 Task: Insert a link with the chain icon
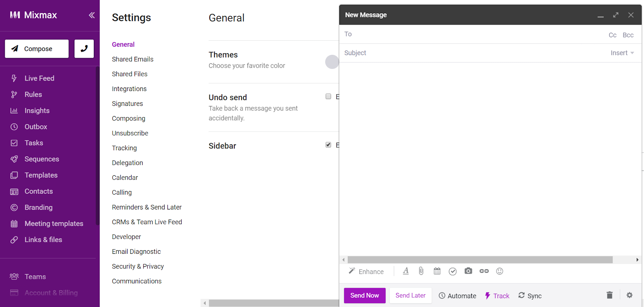coord(484,271)
